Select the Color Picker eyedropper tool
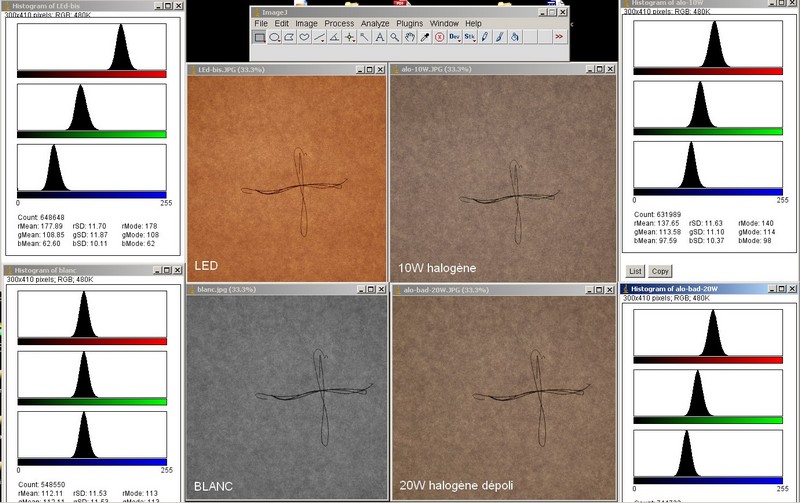 425,37
